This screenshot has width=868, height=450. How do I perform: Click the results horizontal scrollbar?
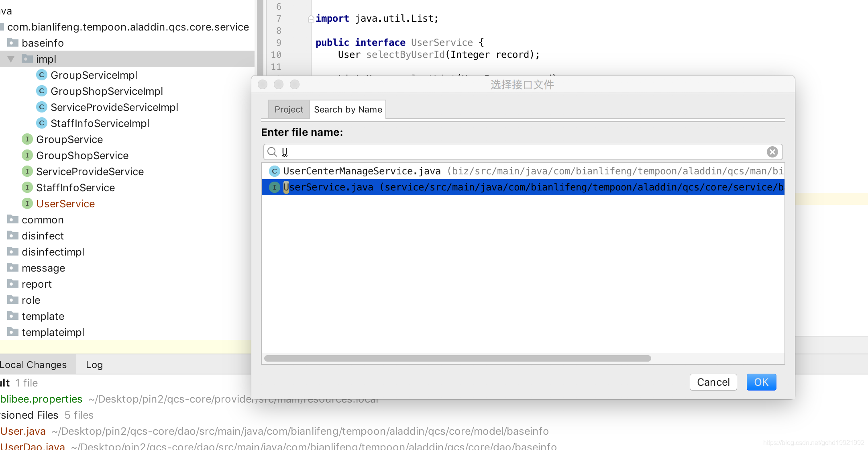(457, 358)
